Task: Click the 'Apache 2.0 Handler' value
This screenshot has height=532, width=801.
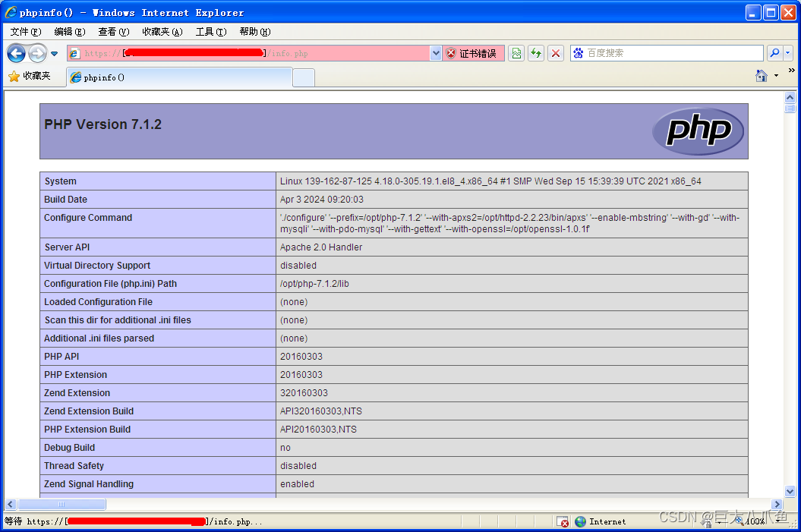Action: (321, 247)
